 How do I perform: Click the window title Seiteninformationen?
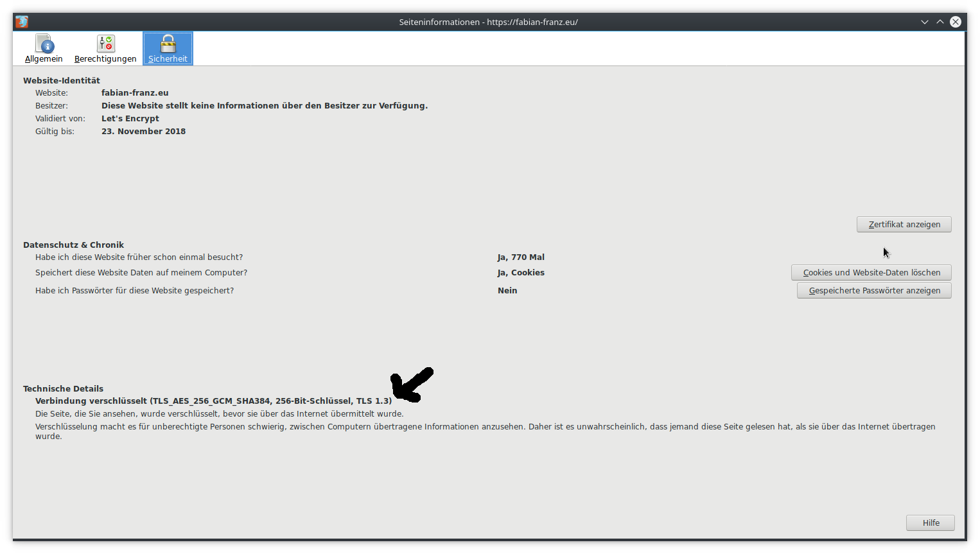(x=488, y=22)
